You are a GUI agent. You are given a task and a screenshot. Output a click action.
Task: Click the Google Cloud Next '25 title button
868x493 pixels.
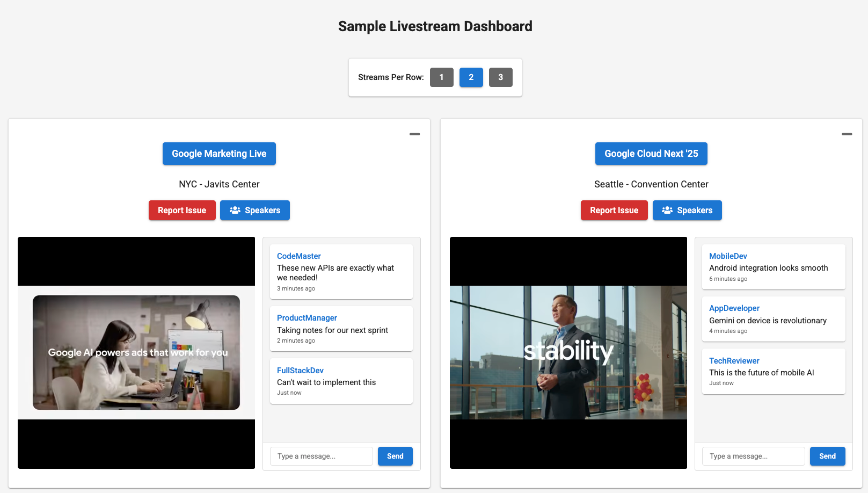coord(651,154)
